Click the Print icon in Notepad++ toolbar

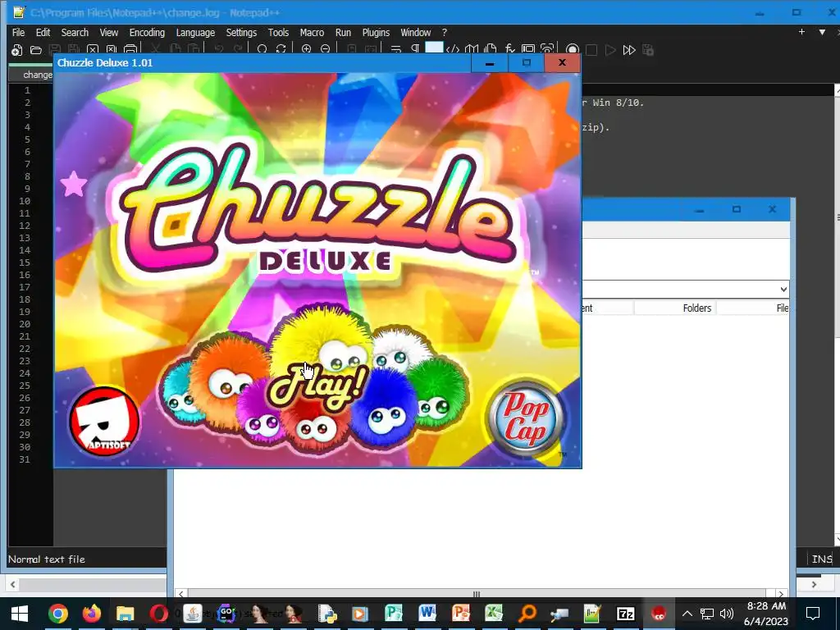(x=130, y=50)
